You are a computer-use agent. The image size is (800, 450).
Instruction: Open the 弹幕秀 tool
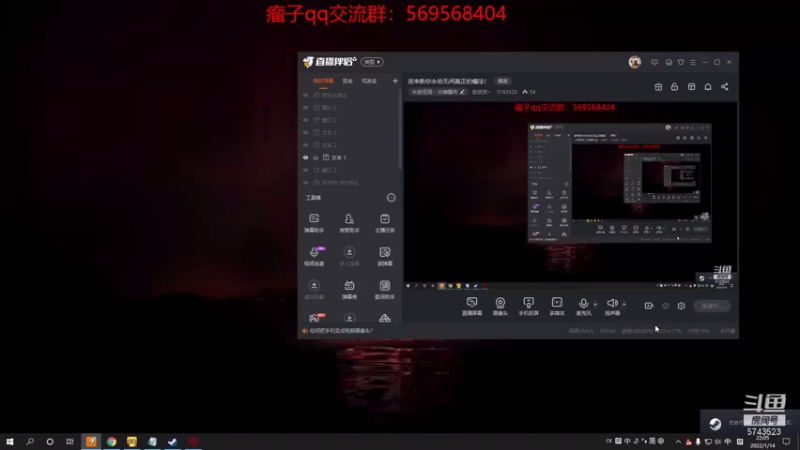pos(349,289)
